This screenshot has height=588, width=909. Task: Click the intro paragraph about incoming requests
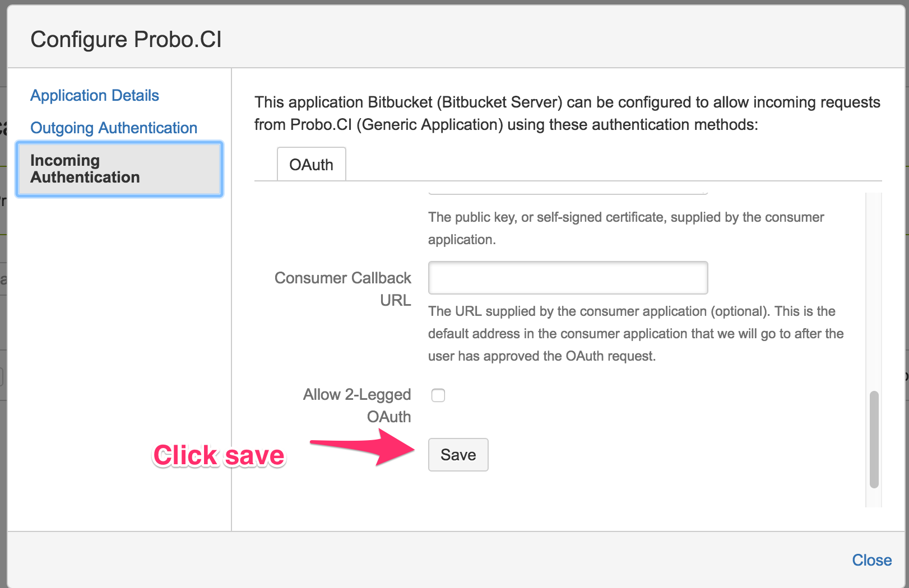coord(567,113)
